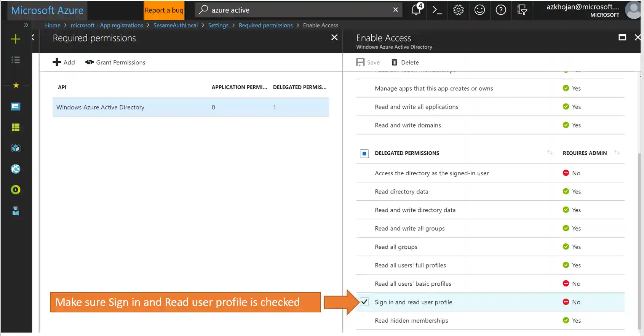The image size is (644, 336).
Task: Select the Read directory data permission
Action: pyautogui.click(x=491, y=192)
